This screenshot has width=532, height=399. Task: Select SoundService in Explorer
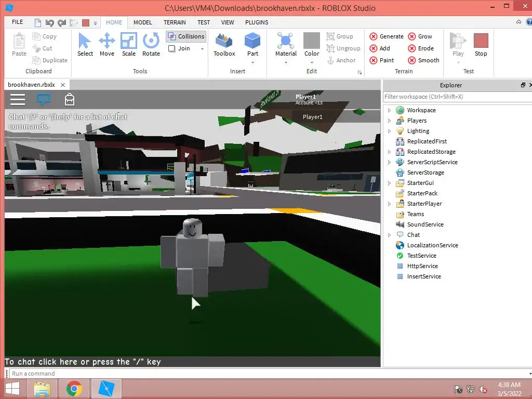tap(425, 224)
